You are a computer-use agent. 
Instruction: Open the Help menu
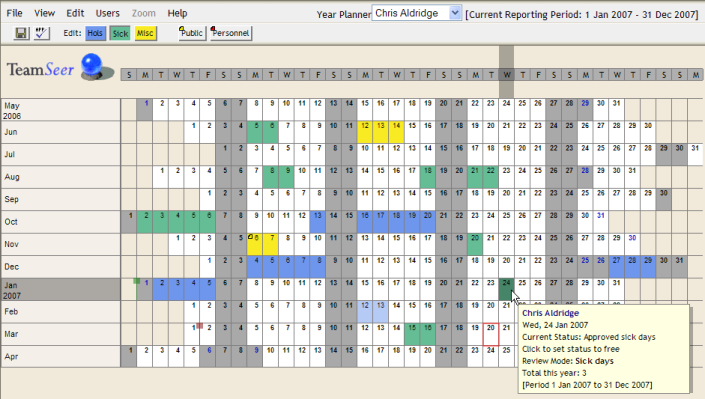[x=177, y=13]
